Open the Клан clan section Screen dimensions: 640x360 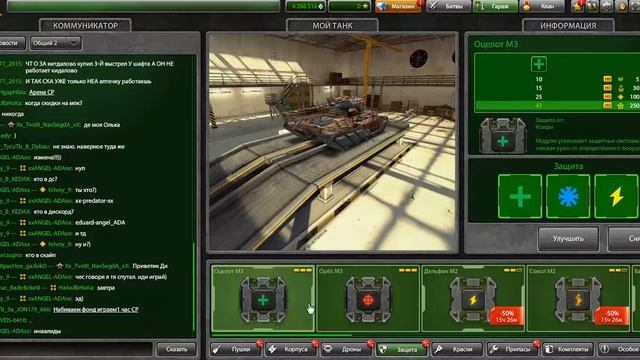pos(542,6)
